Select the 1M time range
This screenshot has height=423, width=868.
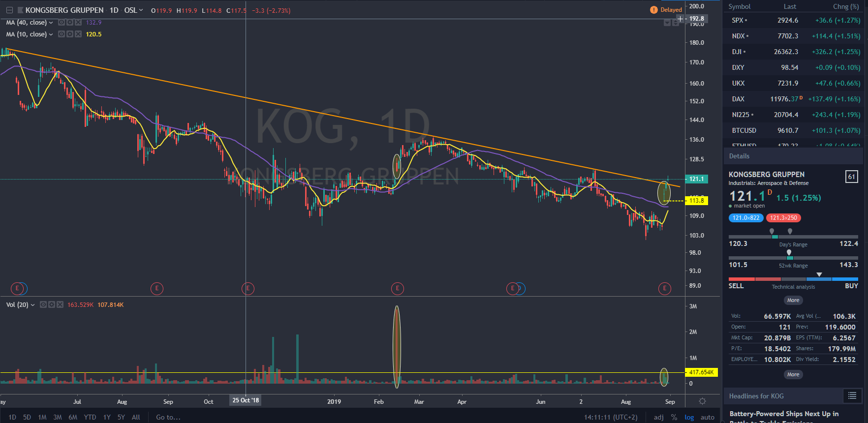(42, 417)
